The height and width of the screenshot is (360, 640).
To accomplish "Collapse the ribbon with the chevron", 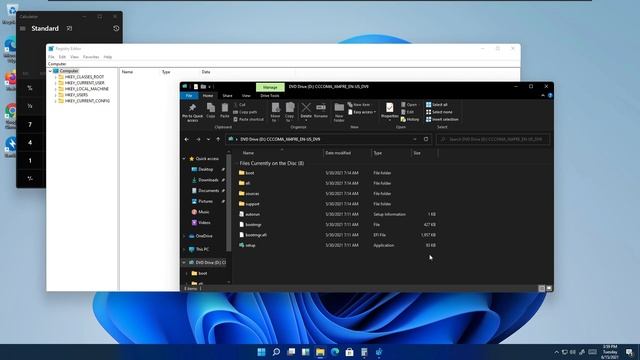I will point(543,96).
